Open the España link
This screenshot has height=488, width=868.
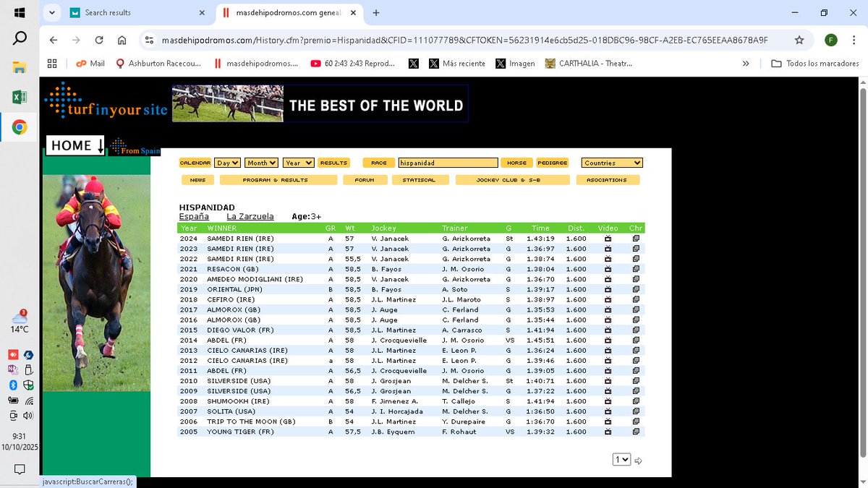pyautogui.click(x=194, y=216)
